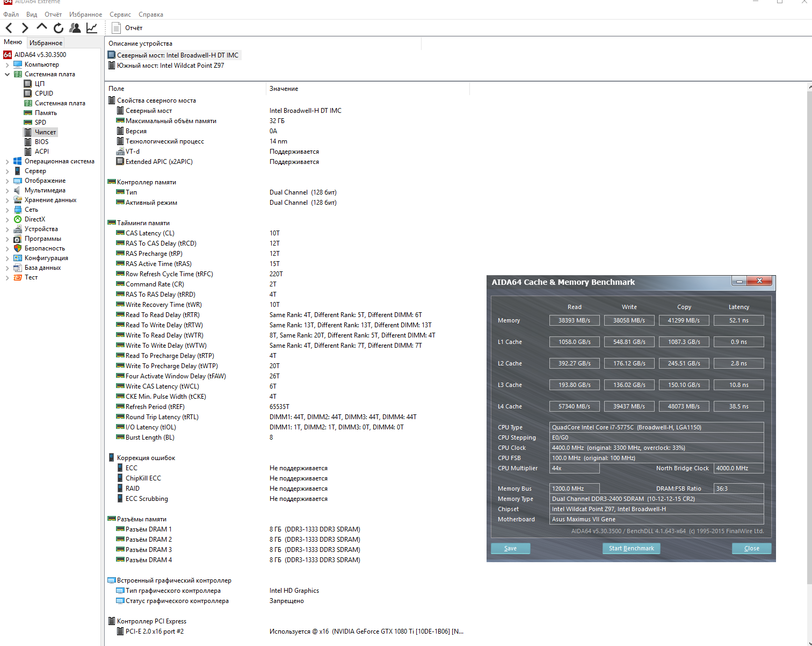
Task: Open the Справка menu
Action: pos(151,15)
